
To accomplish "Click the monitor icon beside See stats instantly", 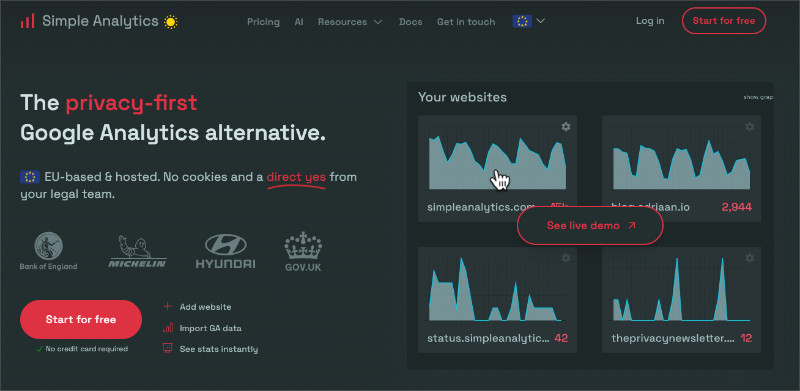I will tap(167, 349).
